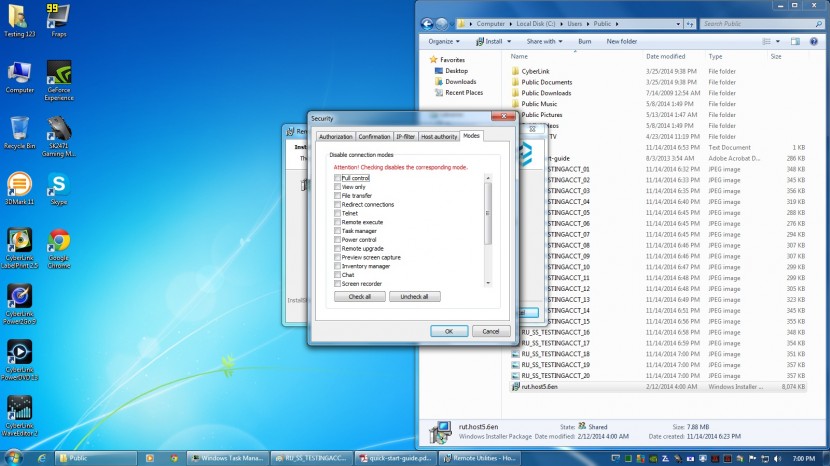Click the Explorer back navigation arrow
This screenshot has width=830, height=466.
[427, 24]
